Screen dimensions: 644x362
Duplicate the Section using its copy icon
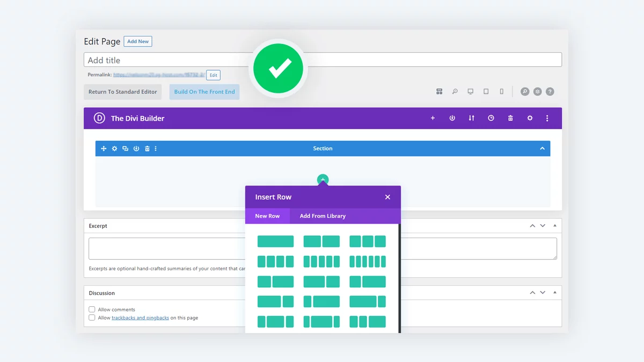tap(125, 149)
